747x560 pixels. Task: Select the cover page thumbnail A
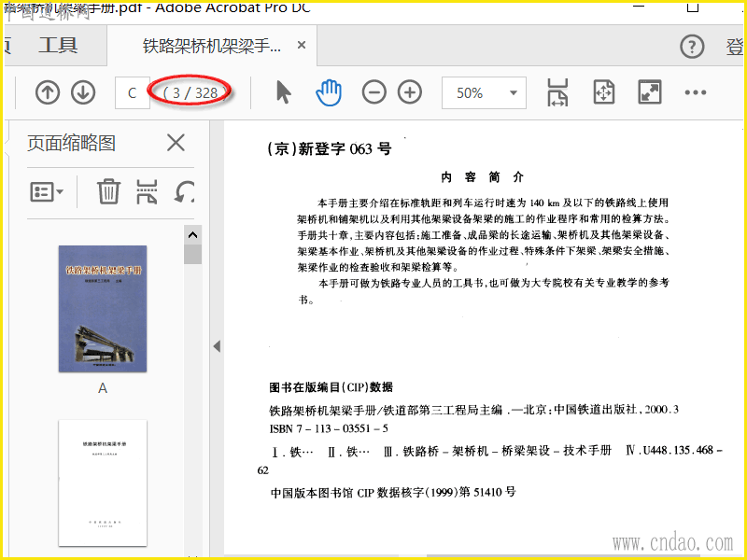(103, 309)
